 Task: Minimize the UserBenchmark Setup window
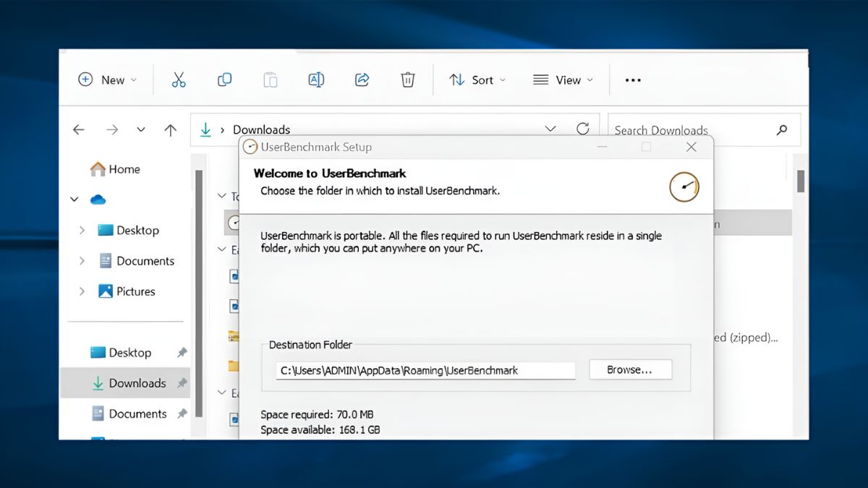(602, 147)
